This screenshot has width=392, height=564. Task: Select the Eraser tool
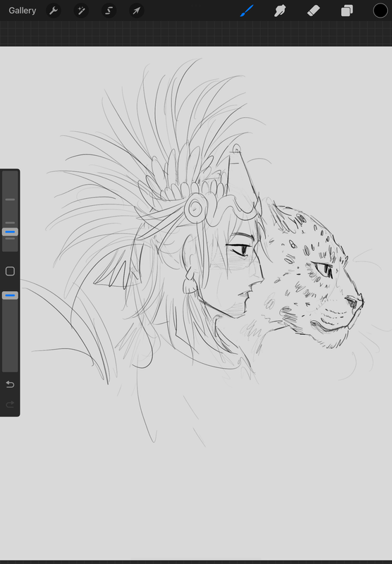pyautogui.click(x=314, y=11)
